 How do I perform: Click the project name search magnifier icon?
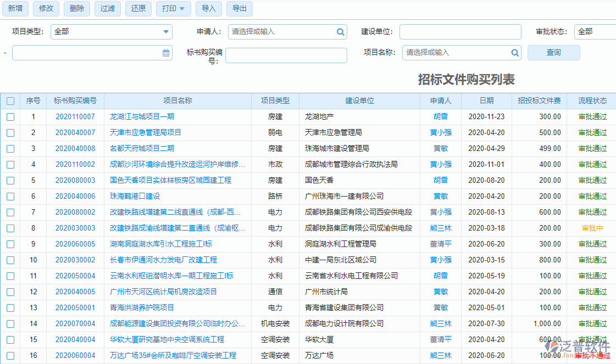click(x=514, y=53)
